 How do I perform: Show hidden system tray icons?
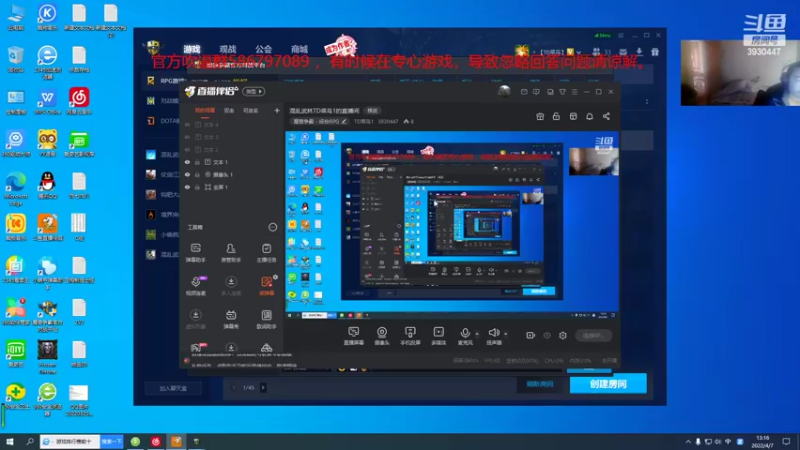point(688,442)
